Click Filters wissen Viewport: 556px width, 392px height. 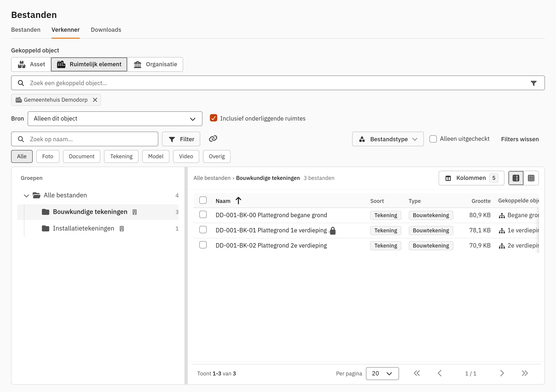[x=520, y=139]
